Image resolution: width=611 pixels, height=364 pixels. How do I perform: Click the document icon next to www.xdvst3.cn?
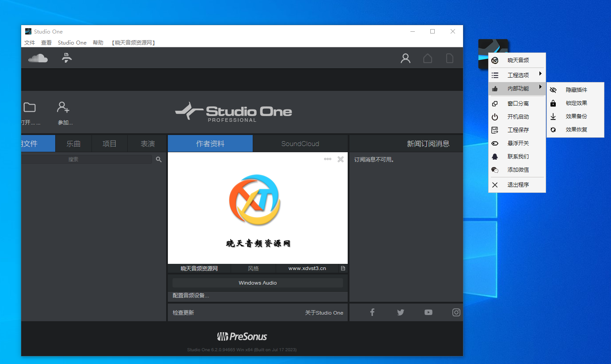click(x=343, y=268)
